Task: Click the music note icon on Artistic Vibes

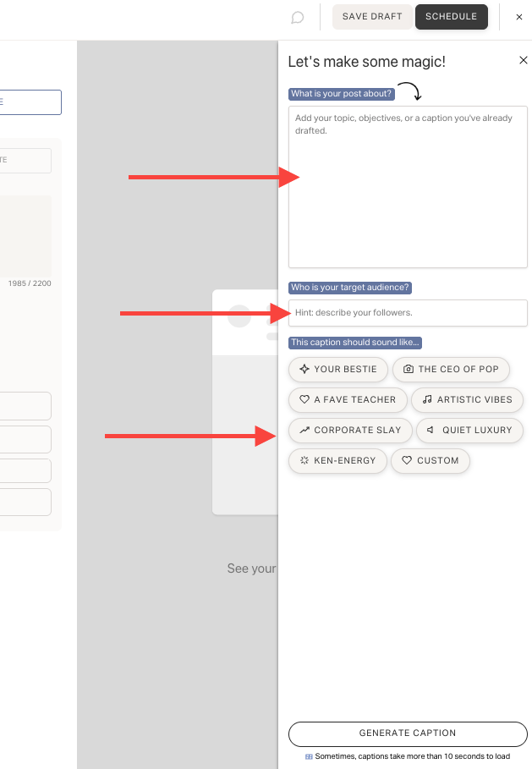Action: click(x=427, y=399)
